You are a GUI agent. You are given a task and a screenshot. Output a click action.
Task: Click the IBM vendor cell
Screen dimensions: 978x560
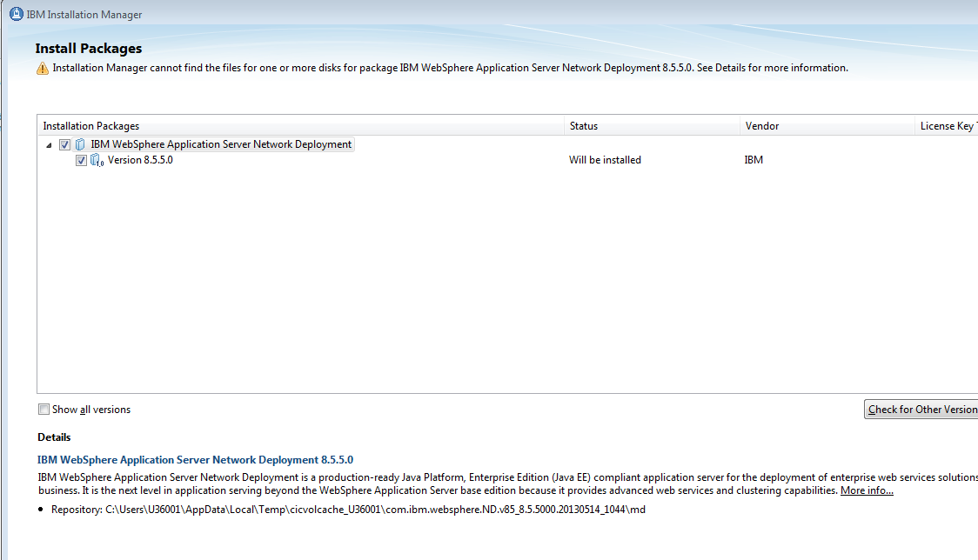754,160
